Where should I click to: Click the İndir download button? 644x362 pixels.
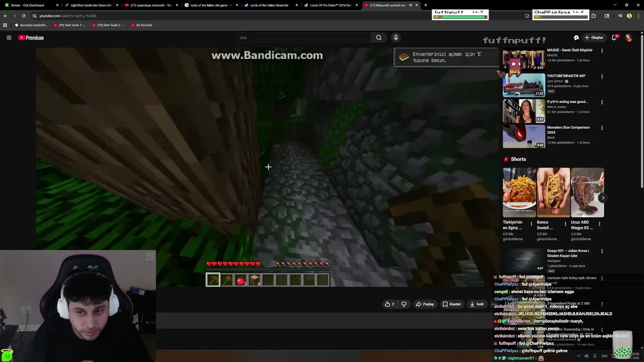(476, 304)
